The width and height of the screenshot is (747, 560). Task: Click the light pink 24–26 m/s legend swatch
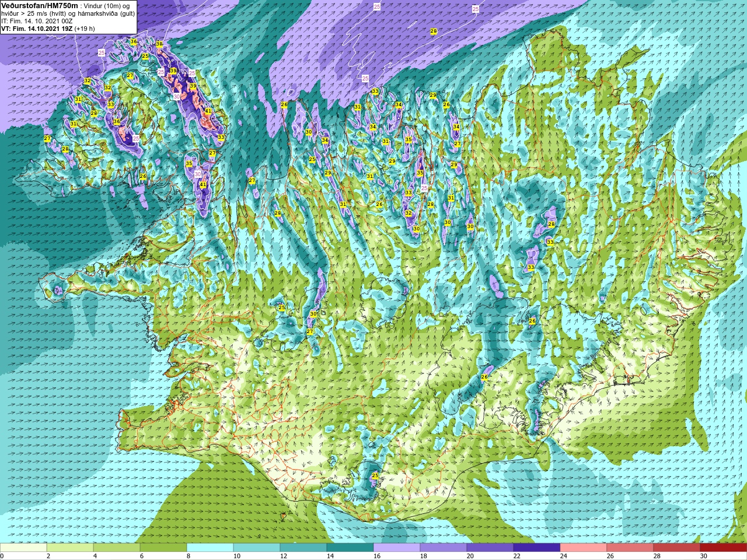(x=584, y=548)
